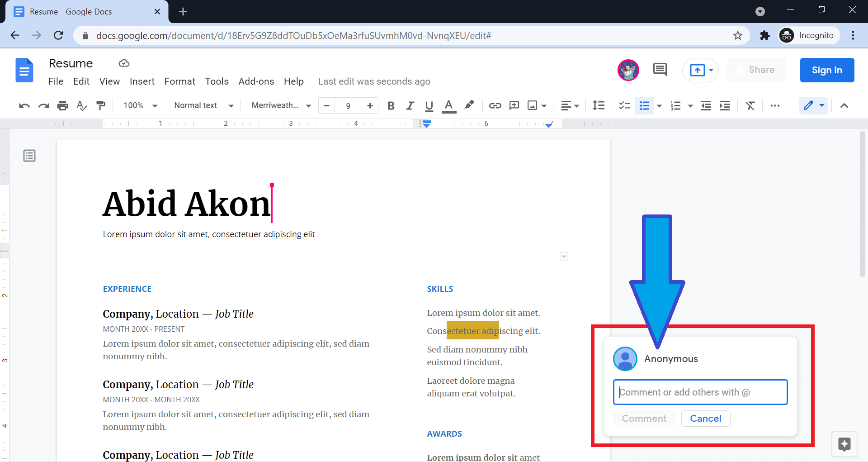The width and height of the screenshot is (868, 462).
Task: Click the Sign in button
Action: click(827, 70)
